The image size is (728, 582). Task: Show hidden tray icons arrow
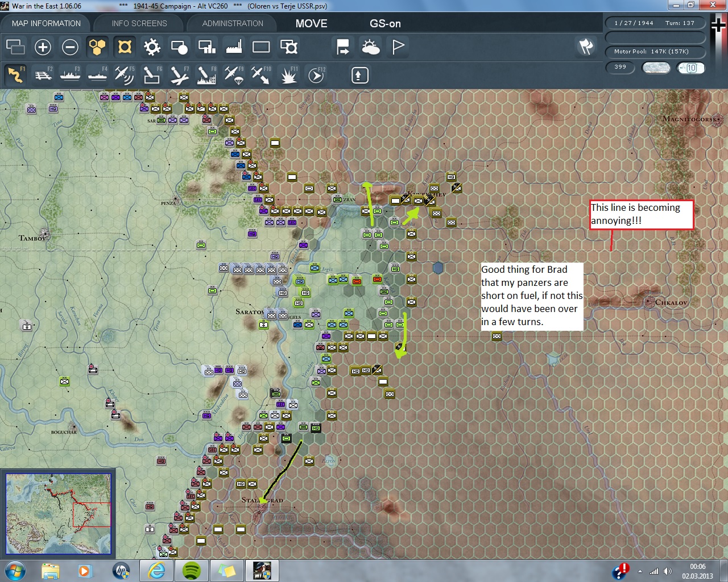(640, 571)
